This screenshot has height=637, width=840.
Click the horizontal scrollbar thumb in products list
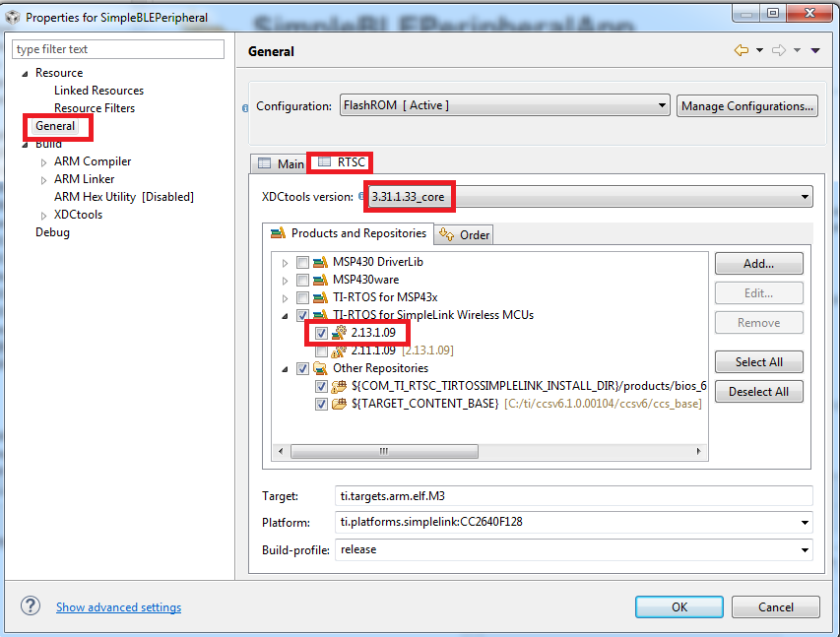384,451
